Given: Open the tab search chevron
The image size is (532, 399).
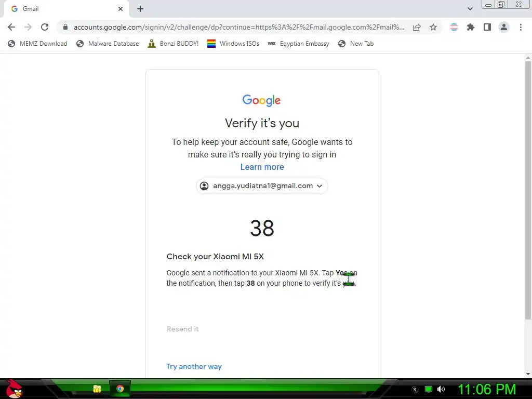Looking at the screenshot, I should (470, 9).
